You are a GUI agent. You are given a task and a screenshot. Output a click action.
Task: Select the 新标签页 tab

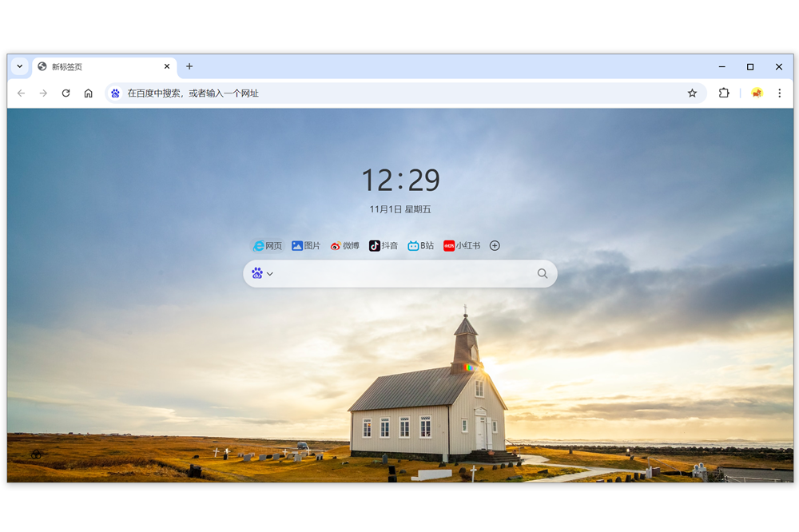click(96, 67)
